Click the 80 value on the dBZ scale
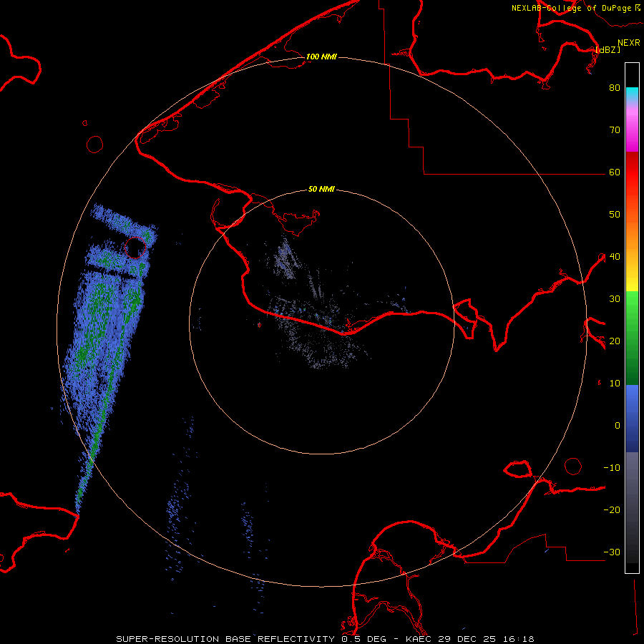 click(615, 88)
